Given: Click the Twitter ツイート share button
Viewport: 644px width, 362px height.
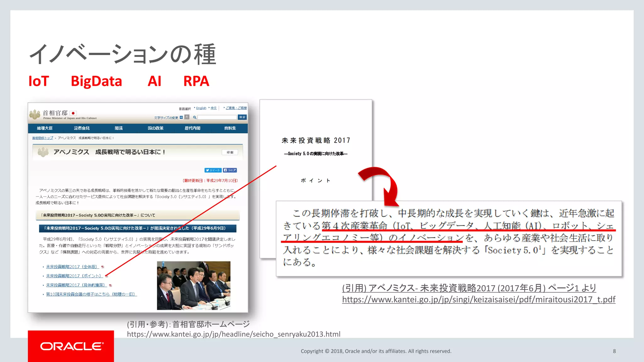Looking at the screenshot, I should 213,170.
